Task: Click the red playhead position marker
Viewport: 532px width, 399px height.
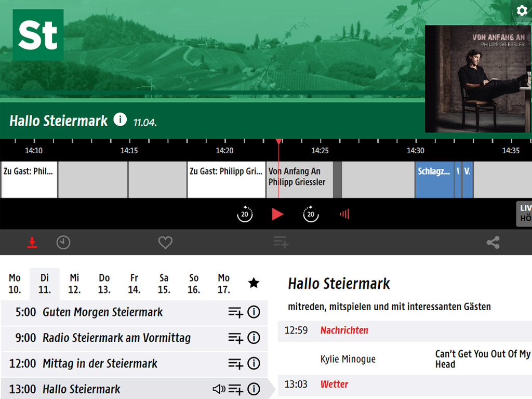Action: pos(278,141)
